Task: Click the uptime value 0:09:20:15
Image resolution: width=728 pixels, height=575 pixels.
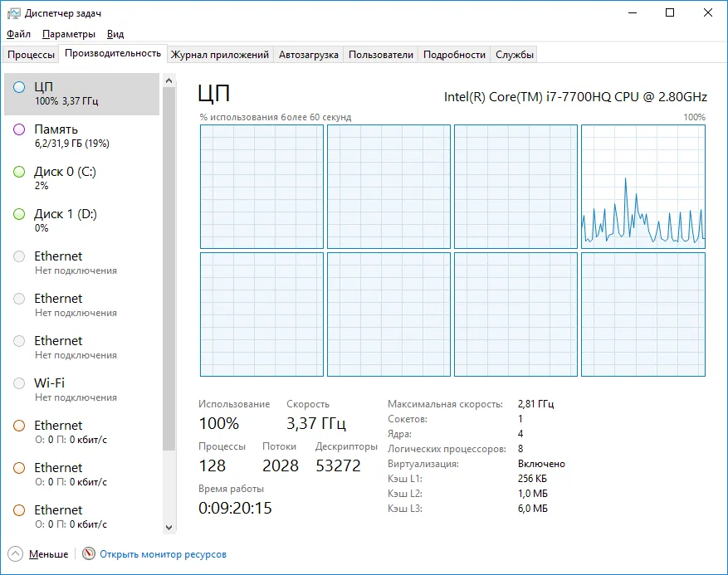Action: (x=235, y=508)
